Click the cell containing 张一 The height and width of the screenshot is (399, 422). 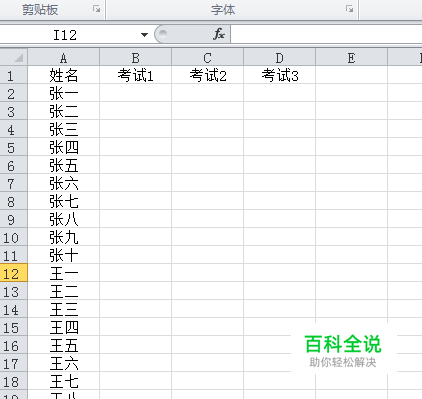pyautogui.click(x=63, y=93)
